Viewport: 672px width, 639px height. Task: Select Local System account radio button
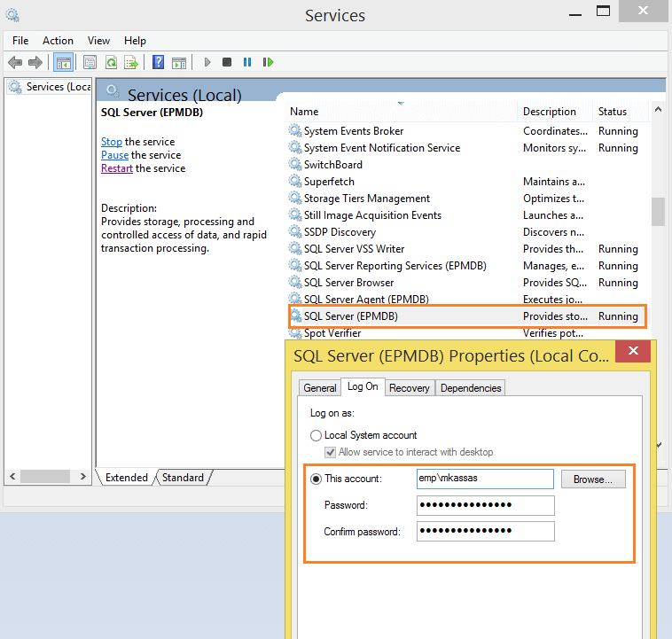316,435
